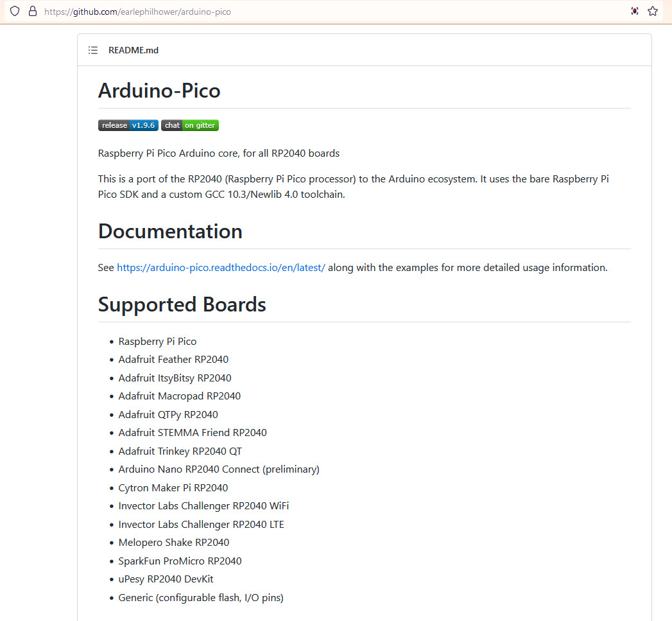Click the 'Cytron Maker Pi RP2040' list item
This screenshot has height=621, width=672.
click(x=173, y=487)
